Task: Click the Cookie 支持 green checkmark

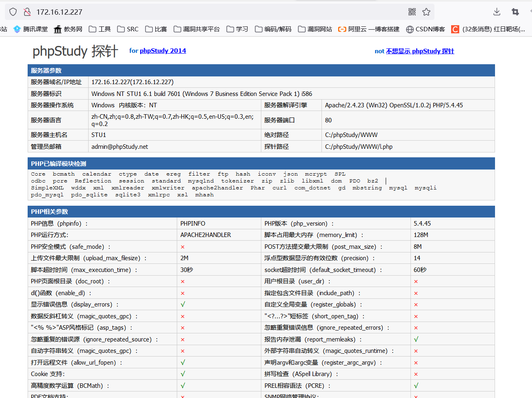Action: [x=183, y=374]
